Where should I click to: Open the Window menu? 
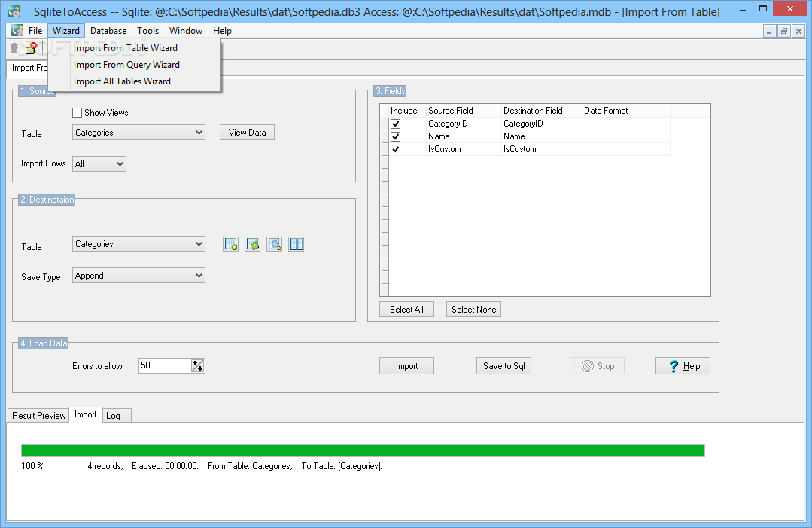(x=185, y=31)
